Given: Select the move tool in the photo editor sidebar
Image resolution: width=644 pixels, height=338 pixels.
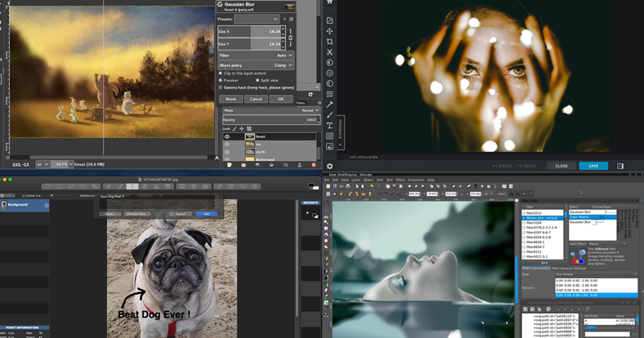Looking at the screenshot, I should 329,31.
